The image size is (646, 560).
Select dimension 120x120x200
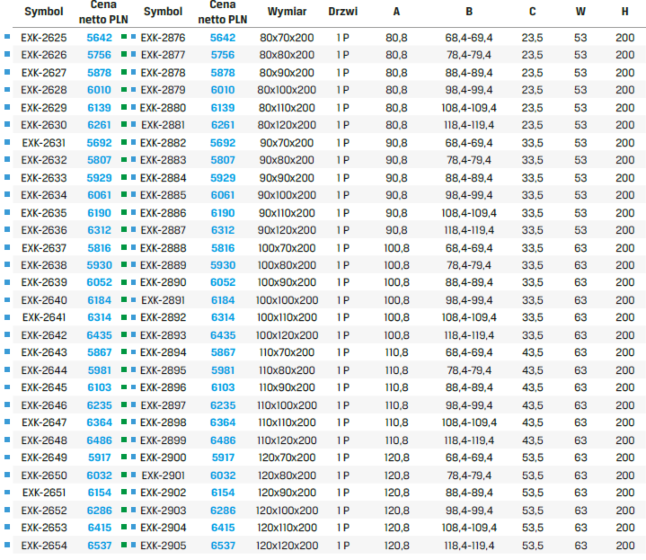coord(287,545)
